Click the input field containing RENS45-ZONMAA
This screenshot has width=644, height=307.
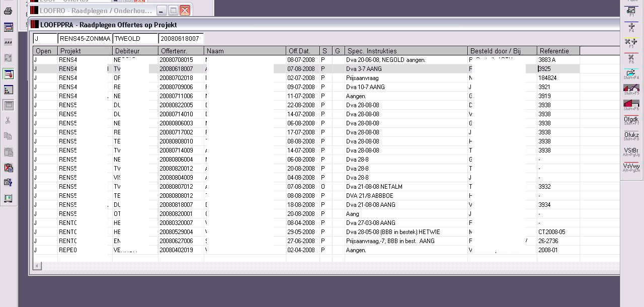click(x=85, y=38)
